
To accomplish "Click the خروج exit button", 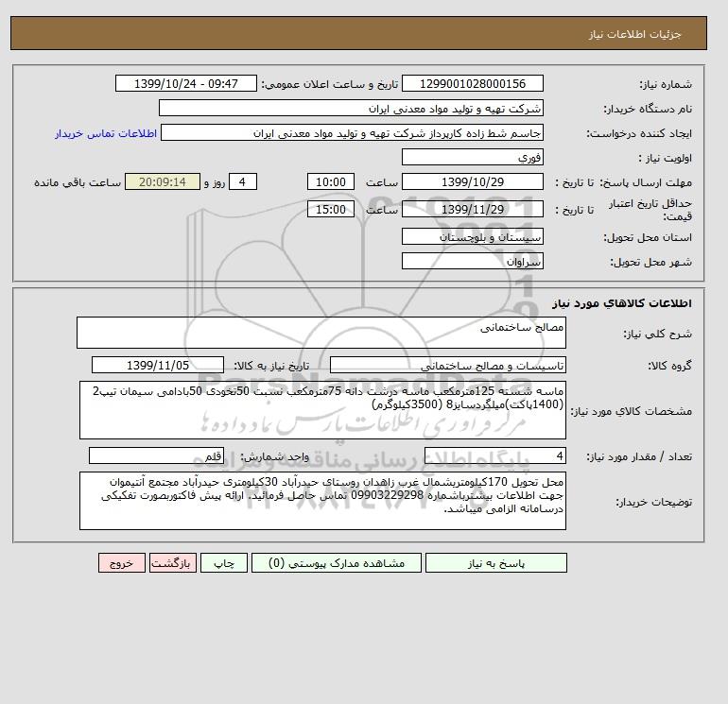I will [122, 563].
